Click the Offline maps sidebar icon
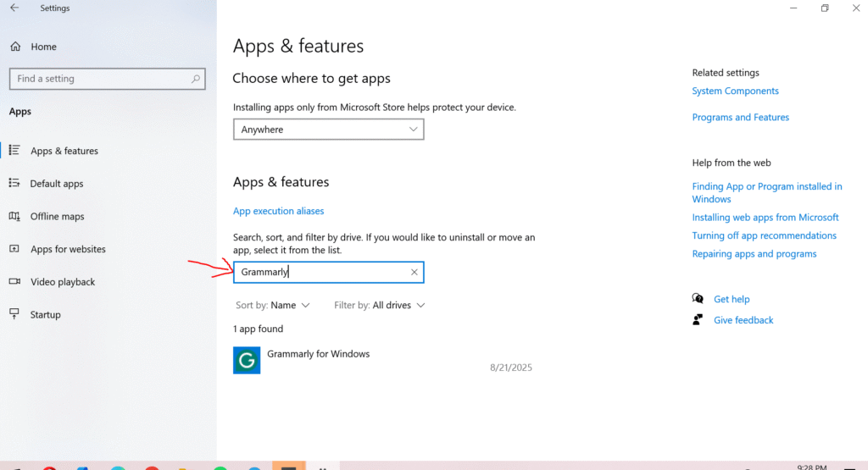 (x=14, y=216)
